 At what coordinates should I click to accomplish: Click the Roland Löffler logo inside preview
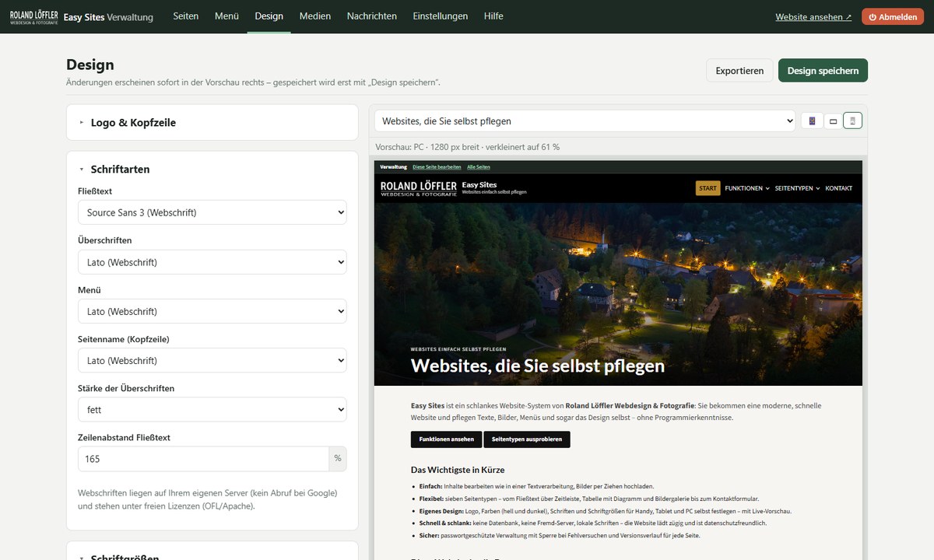[x=419, y=188]
